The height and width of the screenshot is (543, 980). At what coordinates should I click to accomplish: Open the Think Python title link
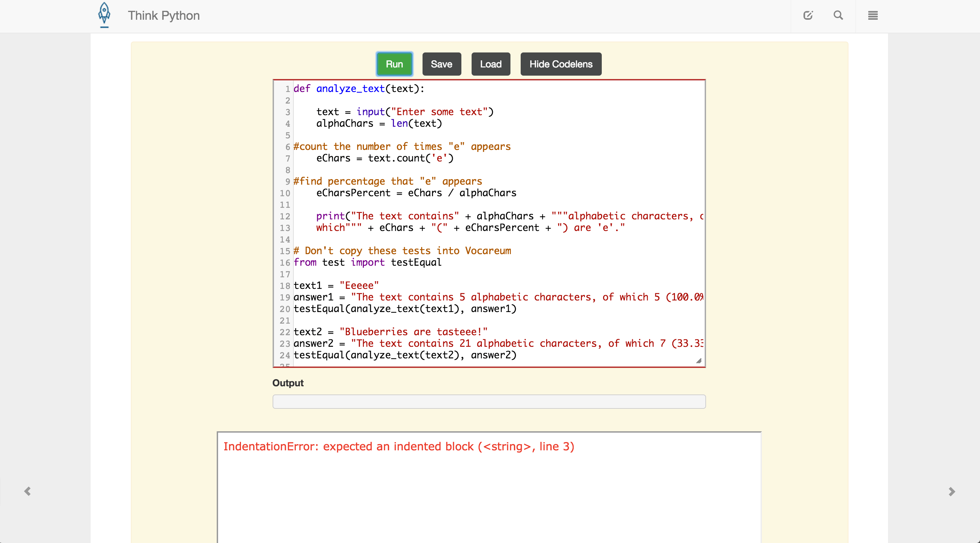click(x=164, y=16)
